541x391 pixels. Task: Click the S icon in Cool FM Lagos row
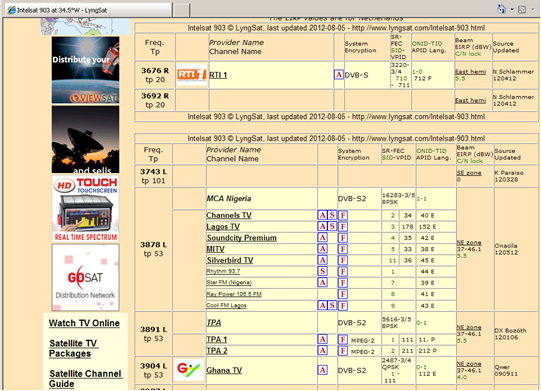click(x=332, y=305)
